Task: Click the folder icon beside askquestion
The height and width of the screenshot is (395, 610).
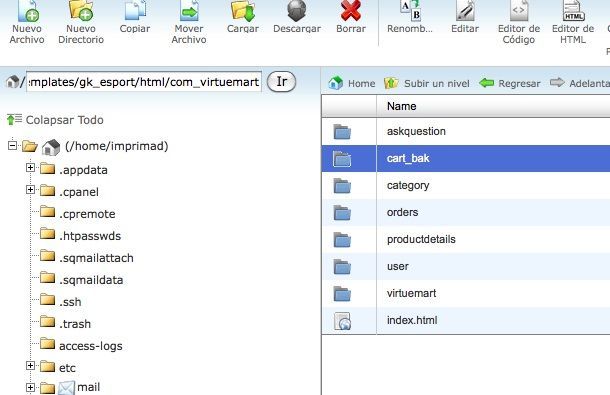Action: tap(342, 132)
